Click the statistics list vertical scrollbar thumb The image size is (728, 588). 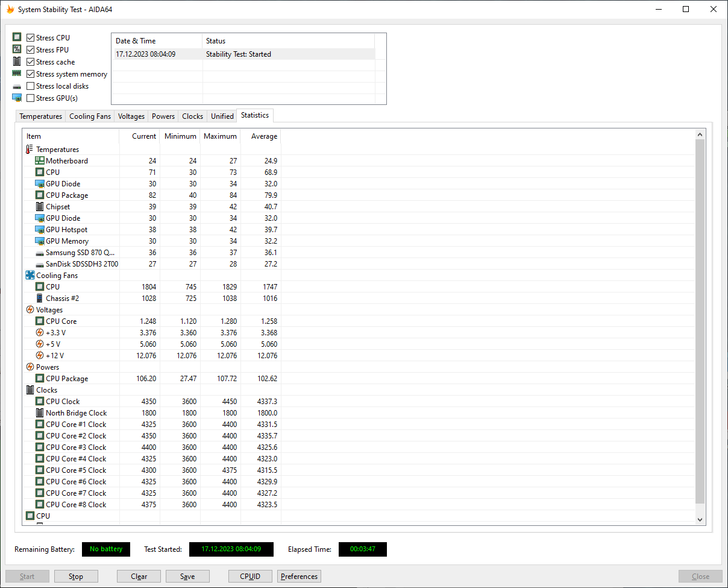700,321
